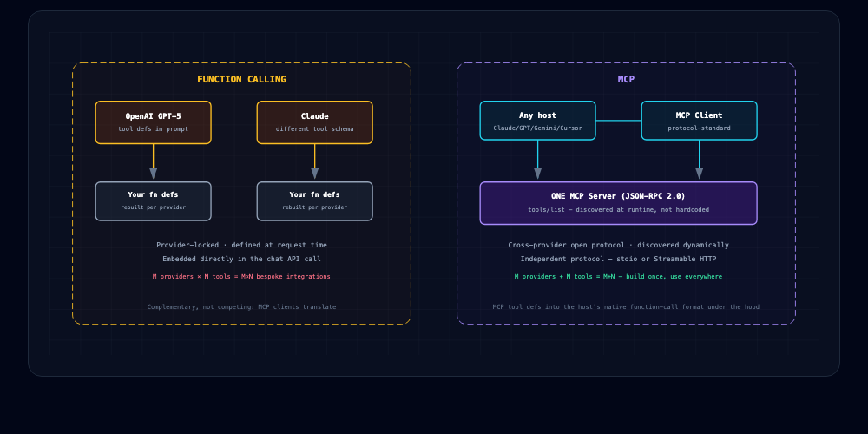Click 'Cross-provider open protocol' line
This screenshot has height=434, width=868.
[x=618, y=245]
